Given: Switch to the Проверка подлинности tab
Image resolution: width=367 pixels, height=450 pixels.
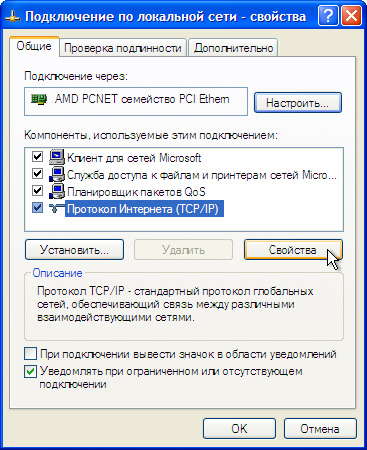Looking at the screenshot, I should tap(123, 48).
